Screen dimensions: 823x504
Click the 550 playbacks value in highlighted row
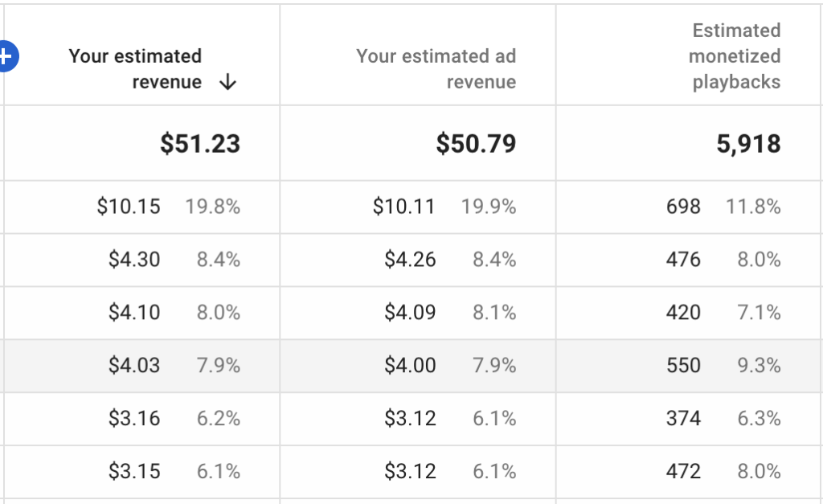[683, 366]
